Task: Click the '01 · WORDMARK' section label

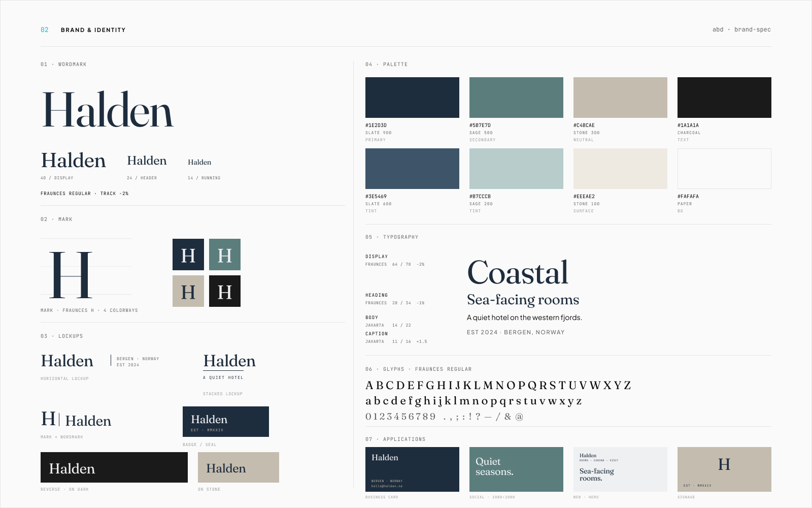Action: pyautogui.click(x=63, y=65)
